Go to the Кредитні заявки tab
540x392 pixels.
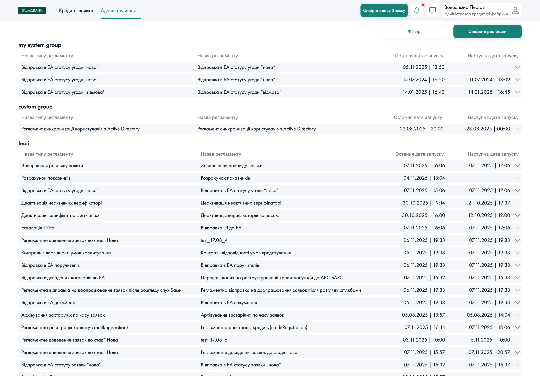coord(76,11)
